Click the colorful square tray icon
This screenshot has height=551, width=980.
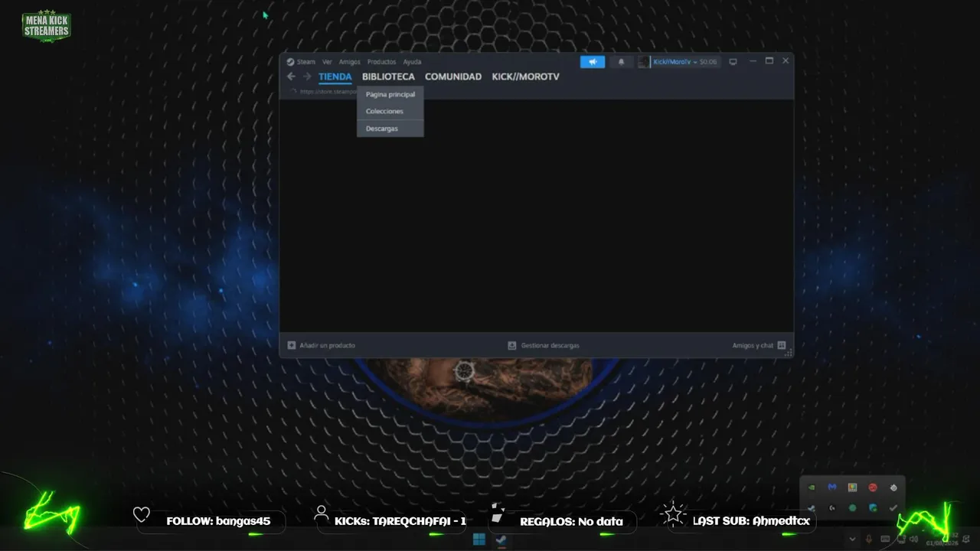(852, 487)
